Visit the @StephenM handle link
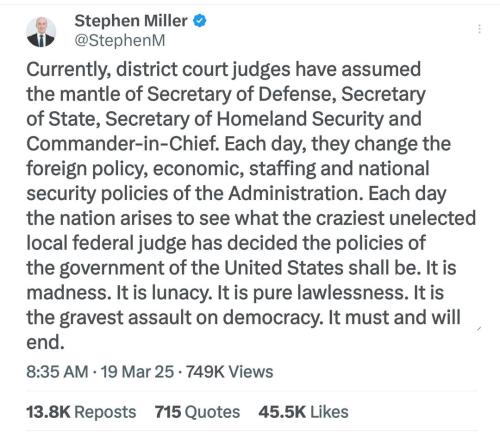500x437 pixels. 120,40
